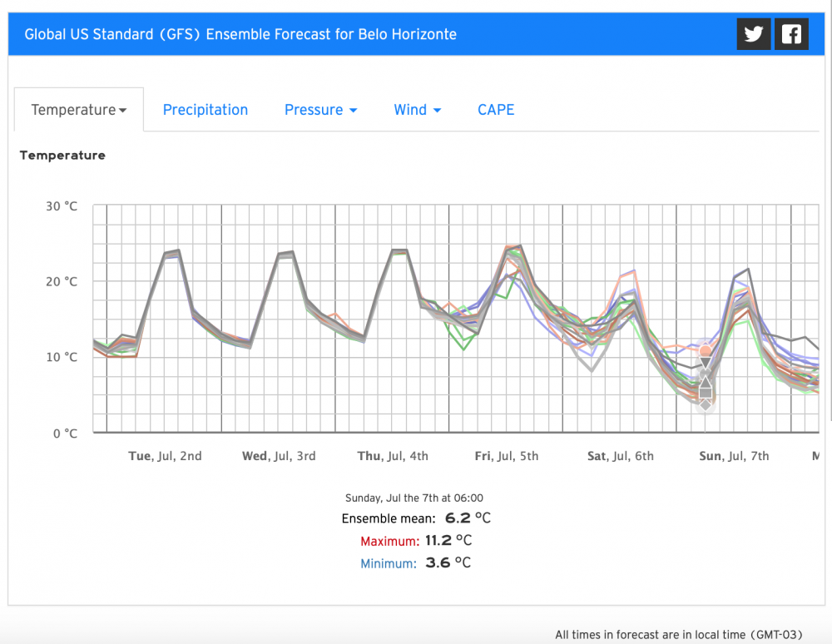Select the Sat, Jul, 6th axis label
The width and height of the screenshot is (832, 644).
(x=620, y=456)
